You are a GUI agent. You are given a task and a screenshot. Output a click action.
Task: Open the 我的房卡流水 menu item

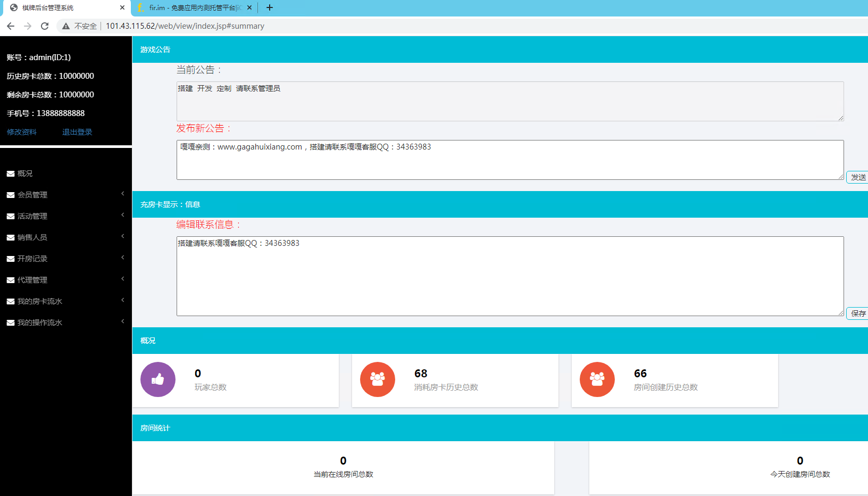(x=40, y=301)
